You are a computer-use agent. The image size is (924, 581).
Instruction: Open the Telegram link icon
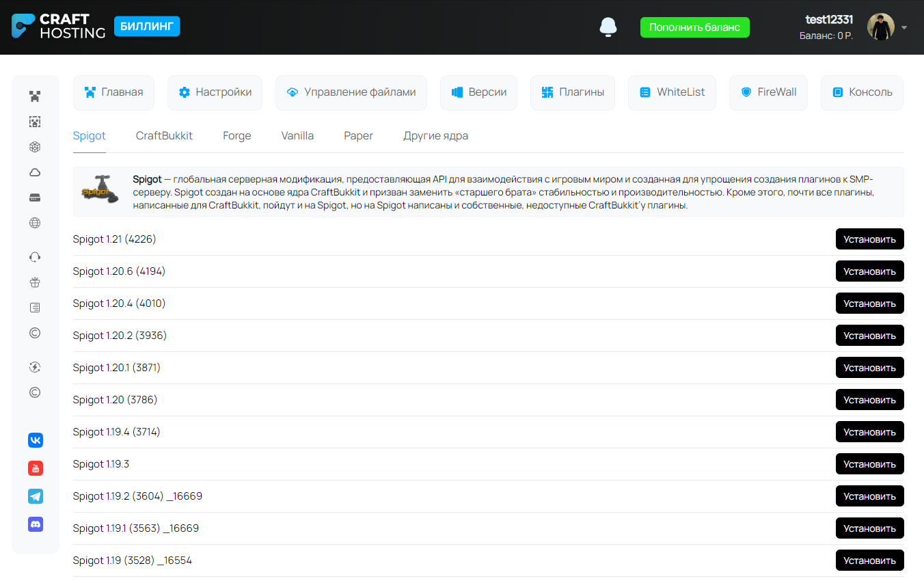click(x=36, y=496)
